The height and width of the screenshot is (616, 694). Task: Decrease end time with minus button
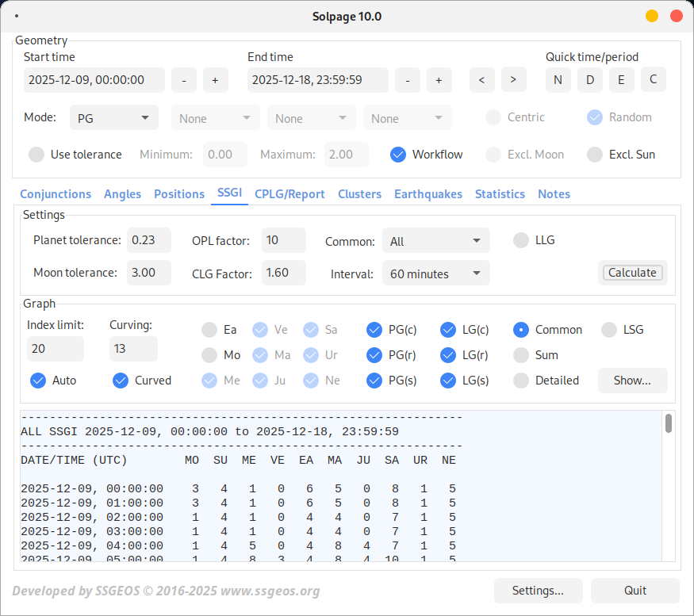[x=408, y=80]
